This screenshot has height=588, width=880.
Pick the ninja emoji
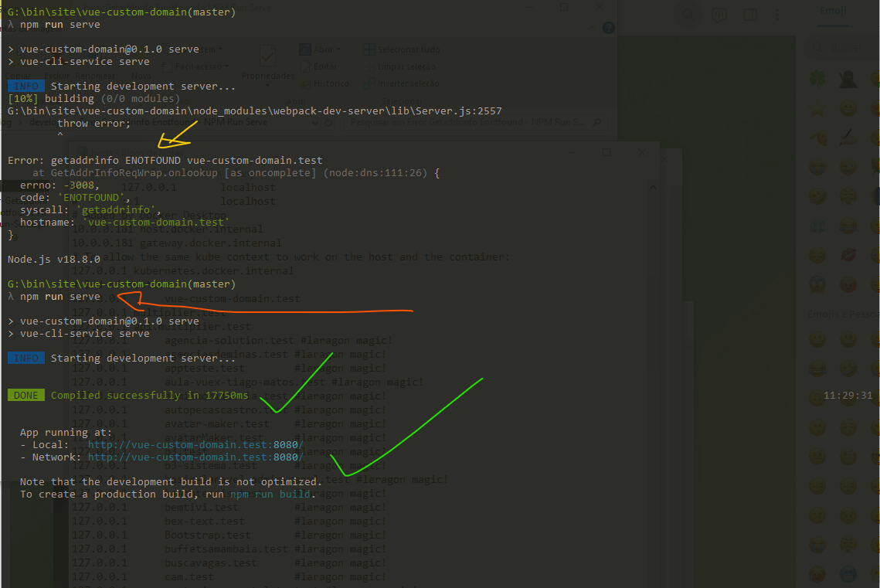[847, 78]
